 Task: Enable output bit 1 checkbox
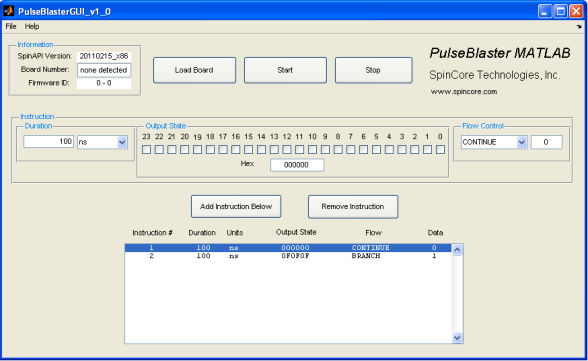(428, 150)
